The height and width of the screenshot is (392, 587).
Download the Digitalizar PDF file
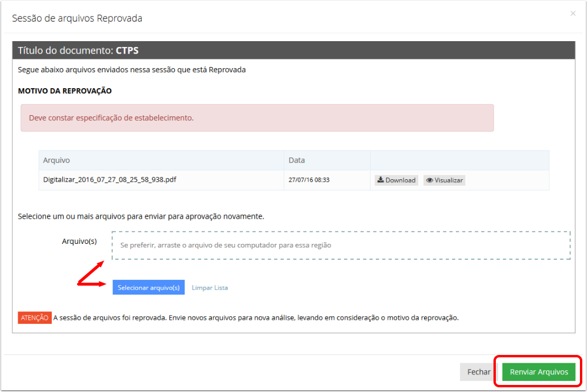point(396,180)
